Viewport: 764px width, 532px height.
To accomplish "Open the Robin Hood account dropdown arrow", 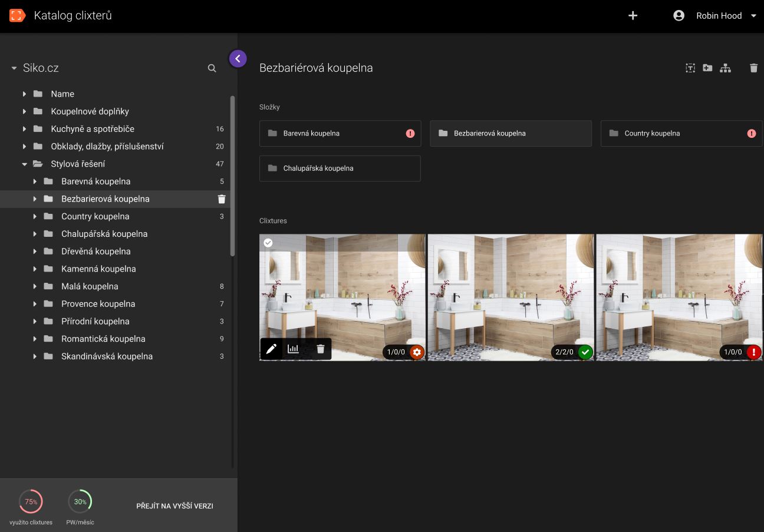I will (x=753, y=16).
